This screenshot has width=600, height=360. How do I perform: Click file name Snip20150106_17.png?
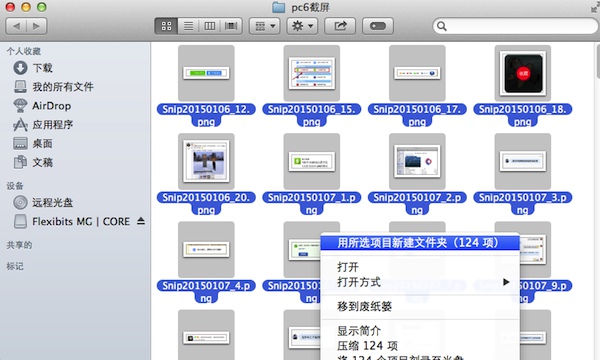417,115
